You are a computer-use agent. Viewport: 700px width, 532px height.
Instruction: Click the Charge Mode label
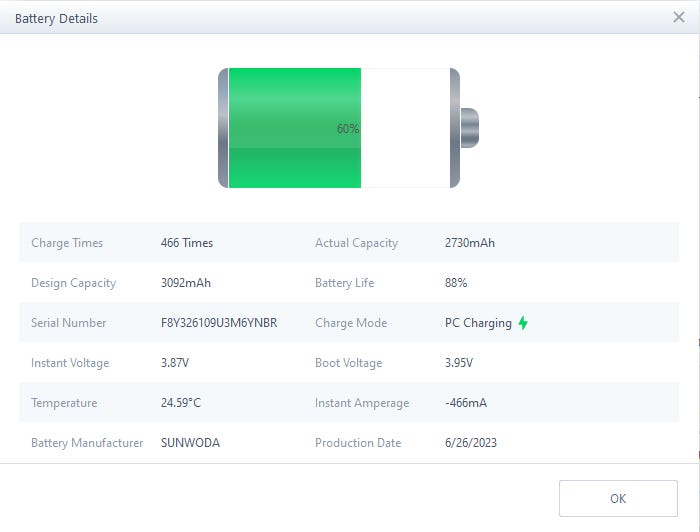click(x=351, y=323)
